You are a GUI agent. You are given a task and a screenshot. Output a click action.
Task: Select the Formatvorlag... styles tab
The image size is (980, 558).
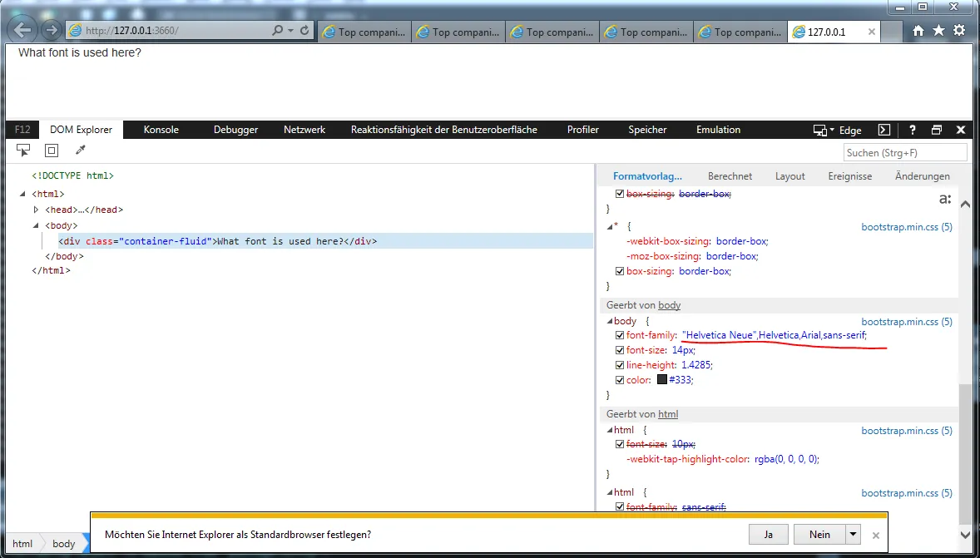[x=647, y=176]
